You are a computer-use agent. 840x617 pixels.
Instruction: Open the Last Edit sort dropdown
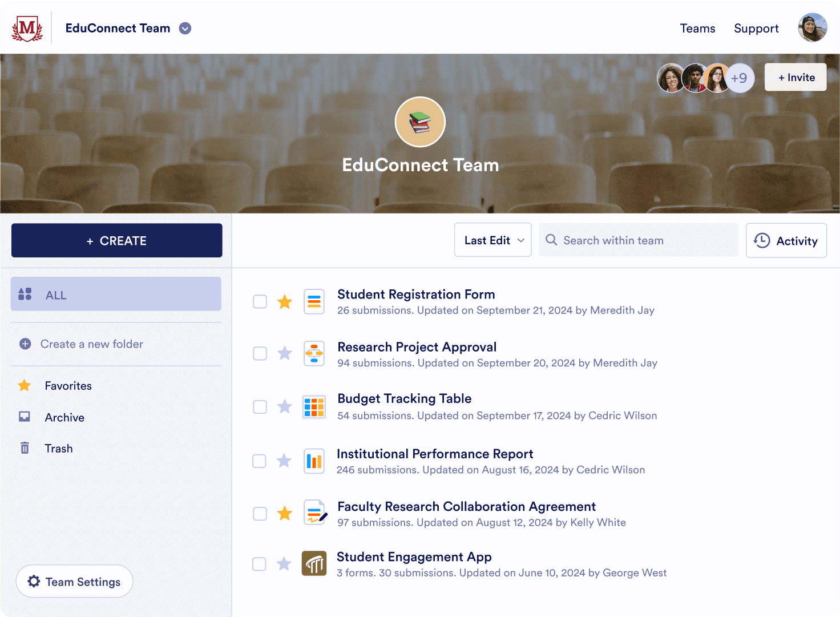[x=492, y=240]
